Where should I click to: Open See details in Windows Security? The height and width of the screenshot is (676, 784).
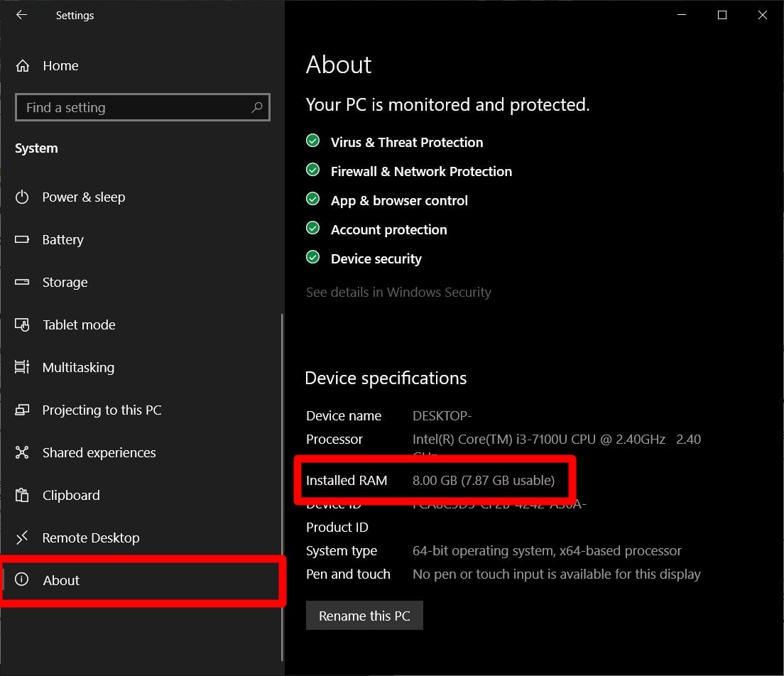(398, 292)
